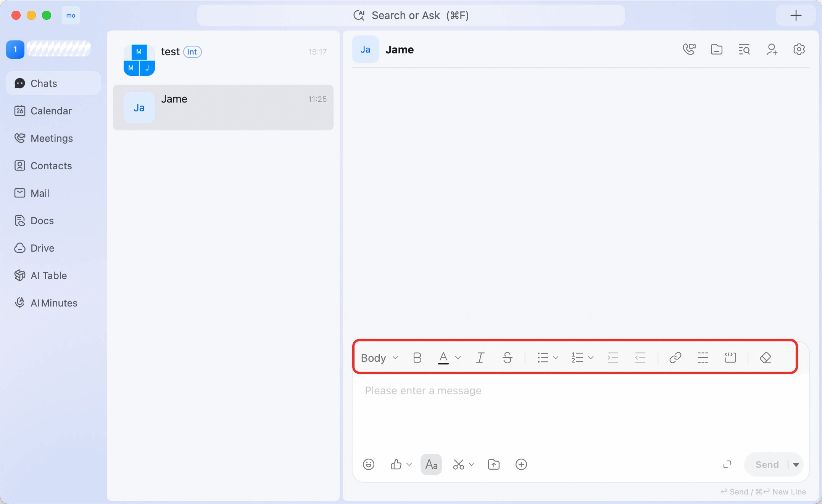Add a member to the chat
The height and width of the screenshot is (504, 822).
[772, 50]
